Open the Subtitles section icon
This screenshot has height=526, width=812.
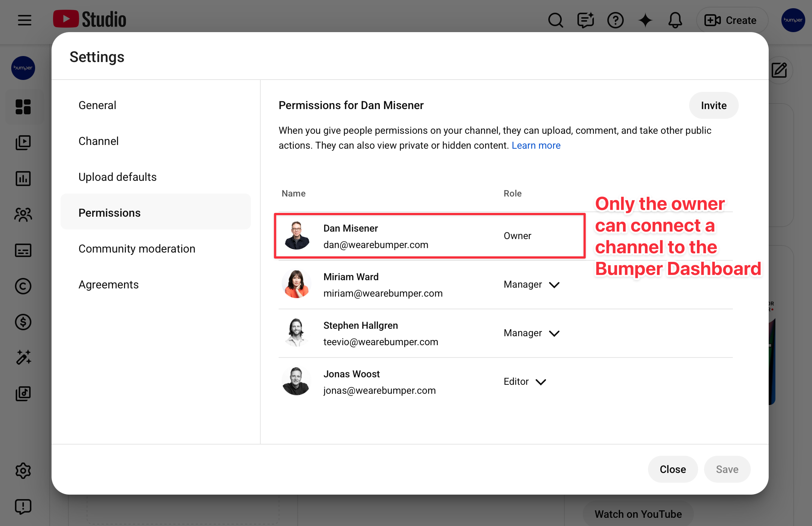pos(23,250)
